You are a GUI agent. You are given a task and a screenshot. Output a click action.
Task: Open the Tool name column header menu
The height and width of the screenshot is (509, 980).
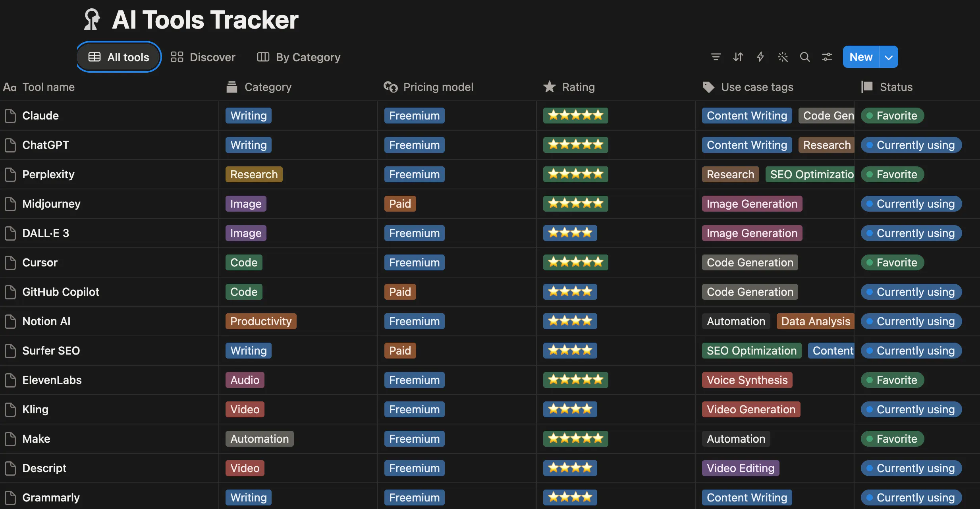pos(39,87)
